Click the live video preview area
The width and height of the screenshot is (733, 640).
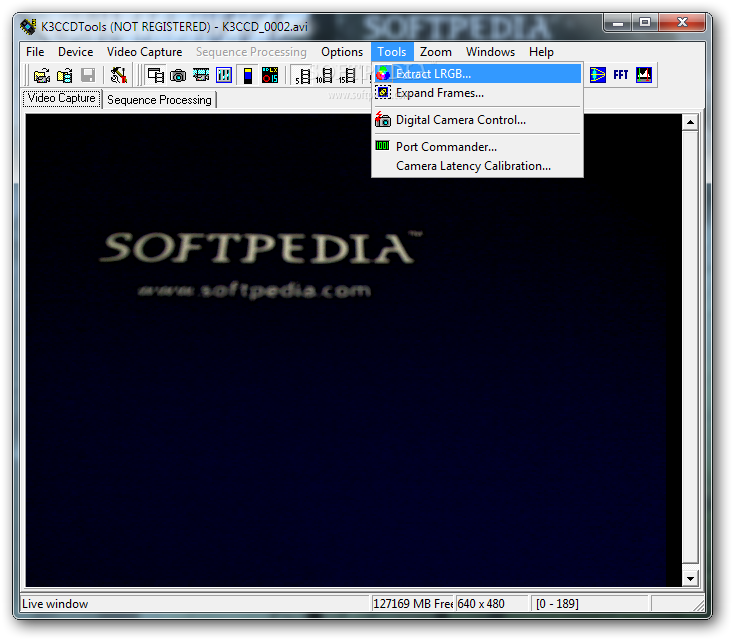tap(353, 350)
